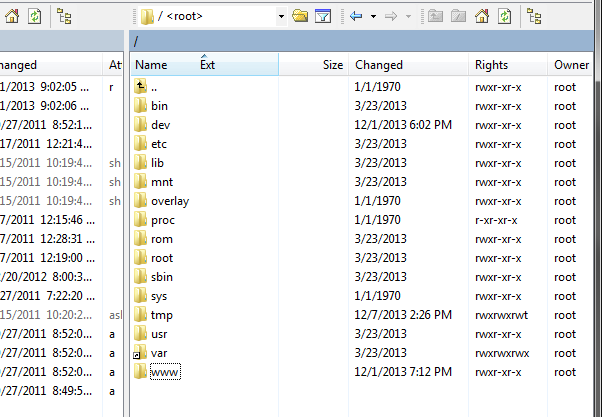Select the tmp folder row
Viewport: 602px width, 417px height.
(161, 315)
